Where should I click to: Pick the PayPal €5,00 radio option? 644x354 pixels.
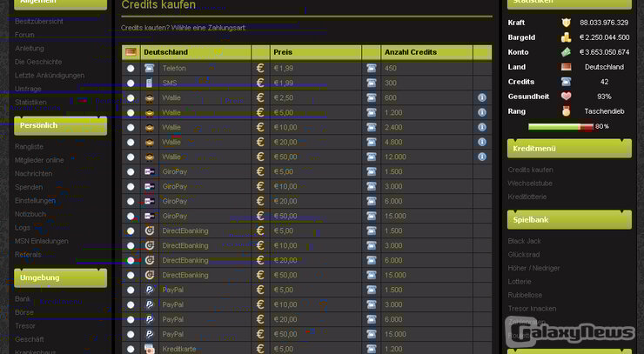131,291
